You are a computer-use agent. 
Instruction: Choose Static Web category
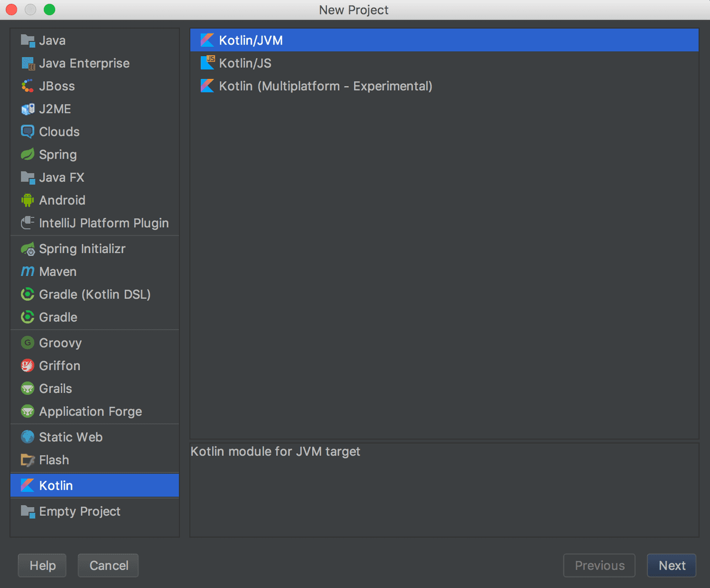(71, 437)
